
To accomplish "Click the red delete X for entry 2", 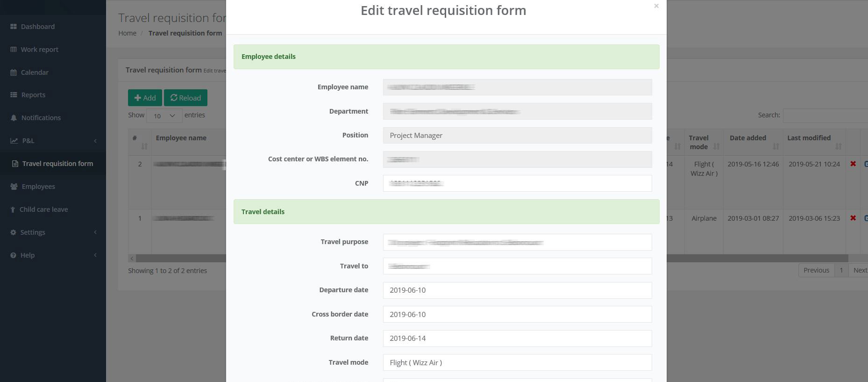I will coord(853,164).
